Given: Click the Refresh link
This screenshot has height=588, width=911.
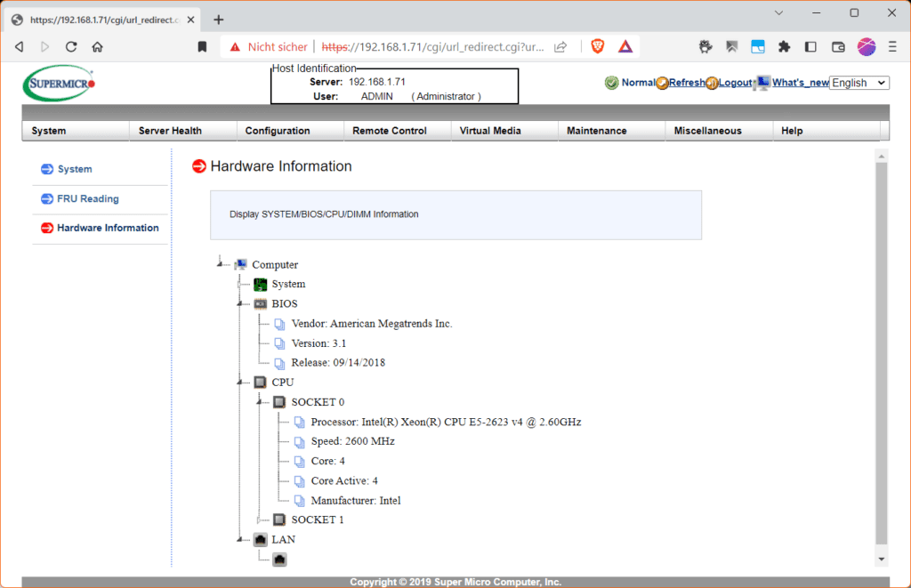Looking at the screenshot, I should pos(687,83).
